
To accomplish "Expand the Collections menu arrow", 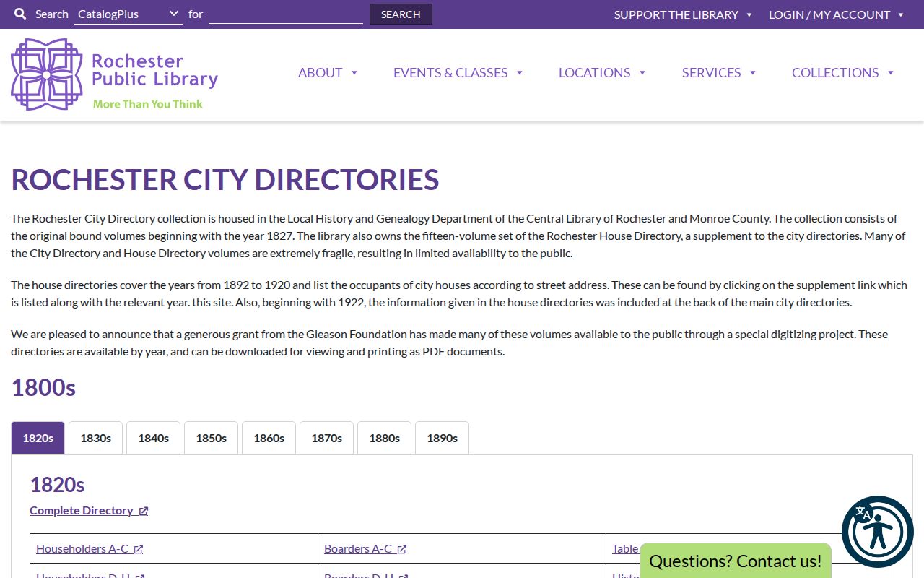I will 891,72.
